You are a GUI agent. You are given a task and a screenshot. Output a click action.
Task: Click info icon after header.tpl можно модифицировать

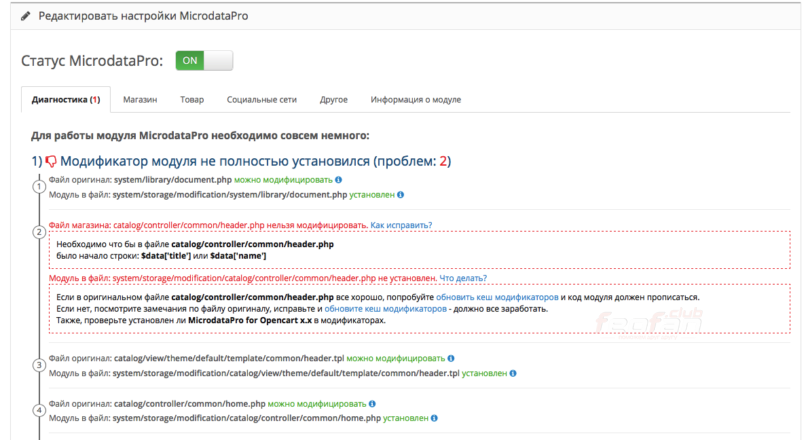(x=451, y=358)
